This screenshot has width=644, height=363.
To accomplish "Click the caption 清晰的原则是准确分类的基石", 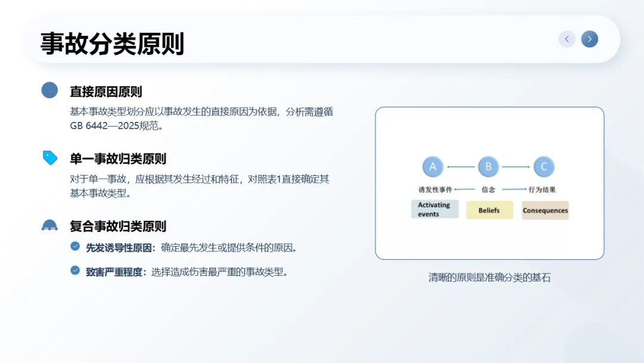I will pos(490,278).
